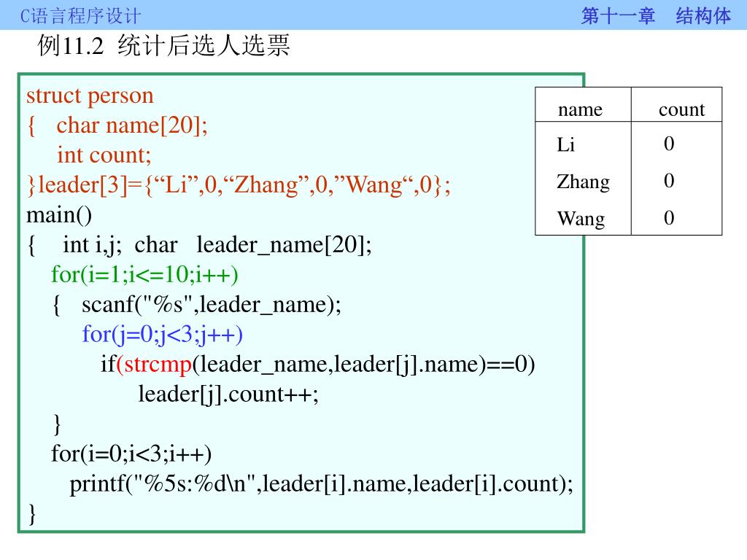
Task: Click the 'Zhang' table cell
Action: pyautogui.click(x=583, y=182)
